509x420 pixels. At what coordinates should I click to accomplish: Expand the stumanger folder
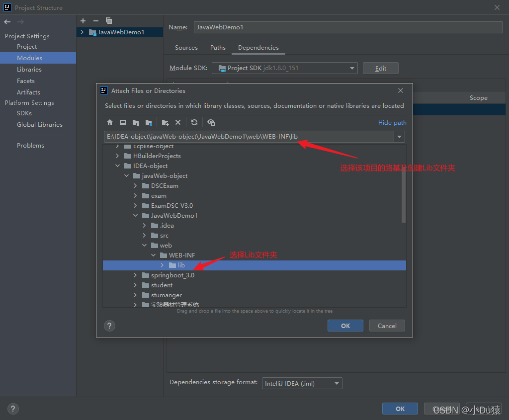click(135, 295)
